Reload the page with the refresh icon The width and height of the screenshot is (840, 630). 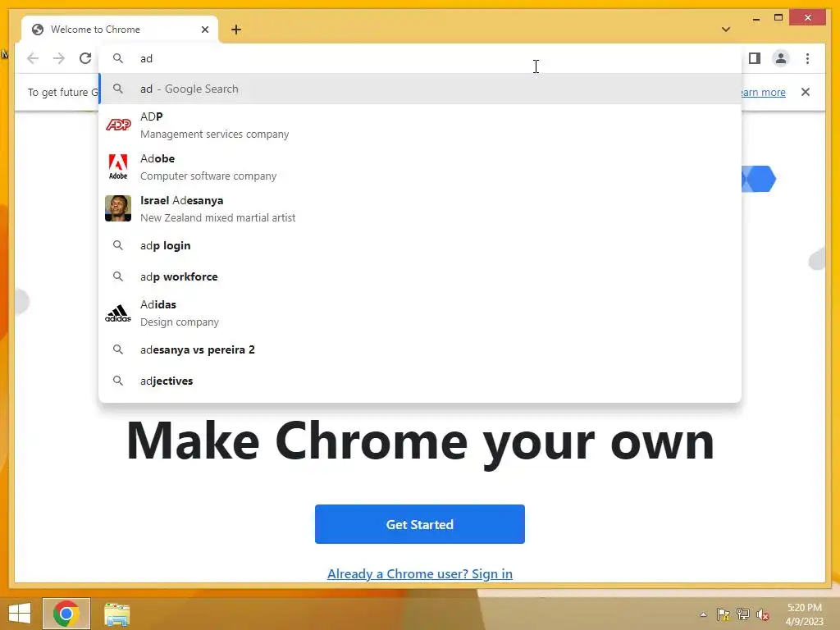85,58
